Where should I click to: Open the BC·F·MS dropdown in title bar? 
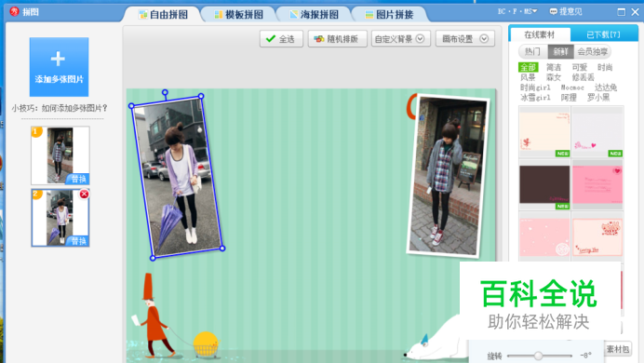[x=517, y=11]
